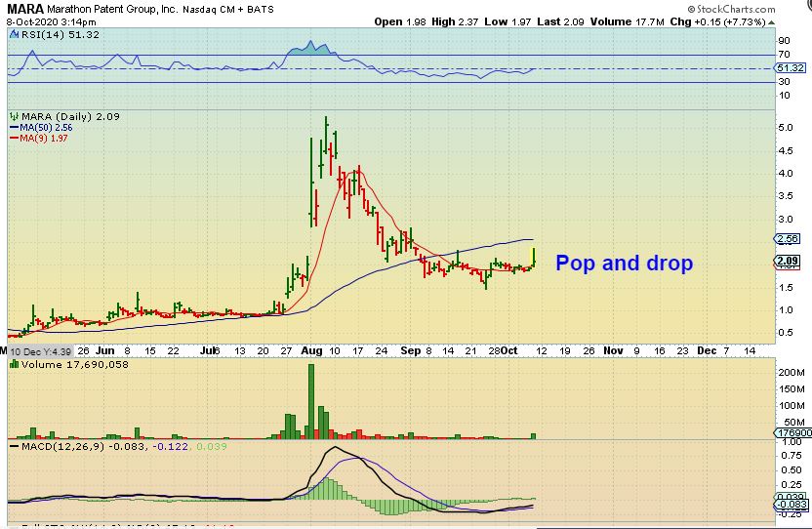Click the candlestick icon before MARA (Daily)
Viewport: 812px width, 529px height.
(14, 116)
